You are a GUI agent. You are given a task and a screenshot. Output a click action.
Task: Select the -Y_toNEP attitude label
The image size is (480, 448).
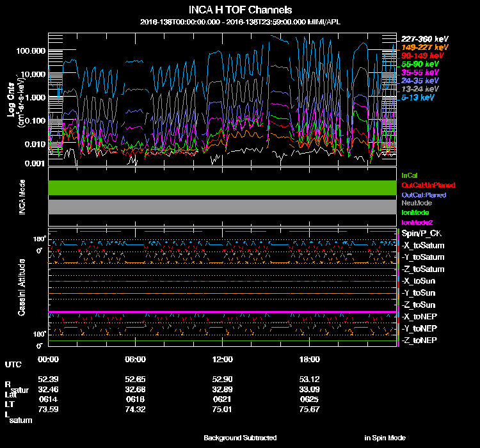[420, 328]
